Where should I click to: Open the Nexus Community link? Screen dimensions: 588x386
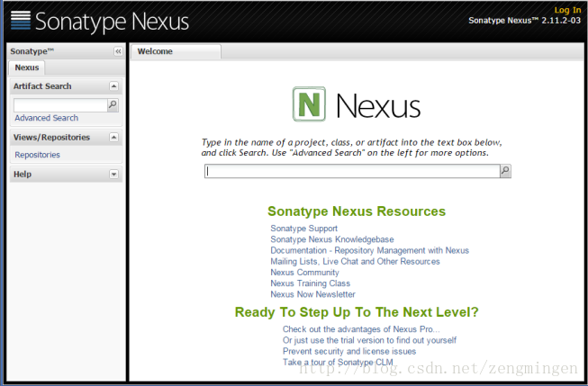click(x=304, y=272)
